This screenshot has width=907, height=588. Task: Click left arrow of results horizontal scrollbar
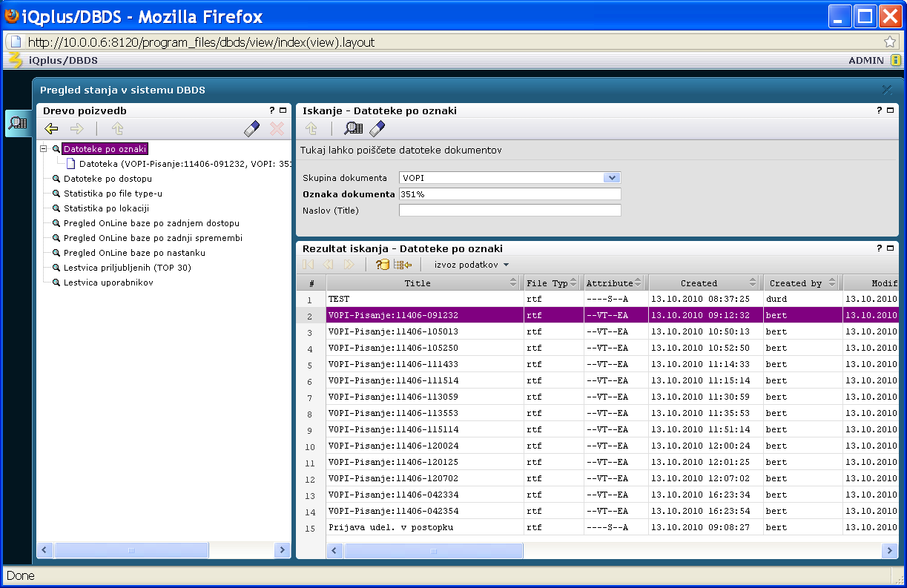(335, 551)
